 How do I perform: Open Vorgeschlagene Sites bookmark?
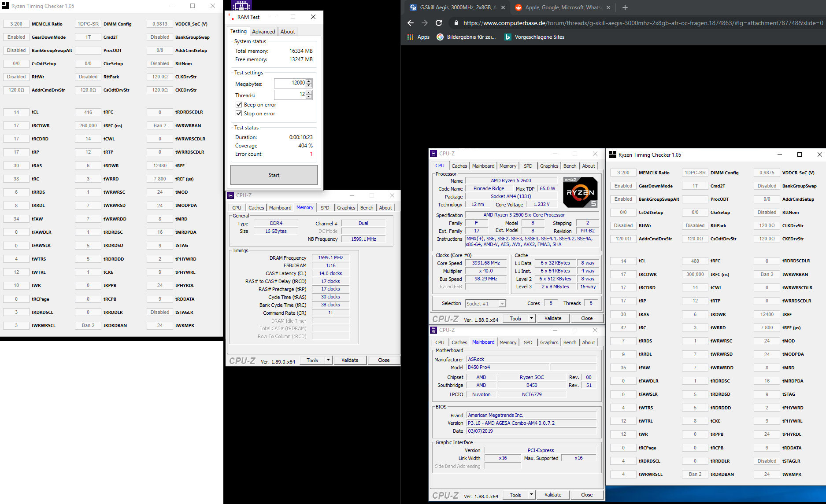534,37
